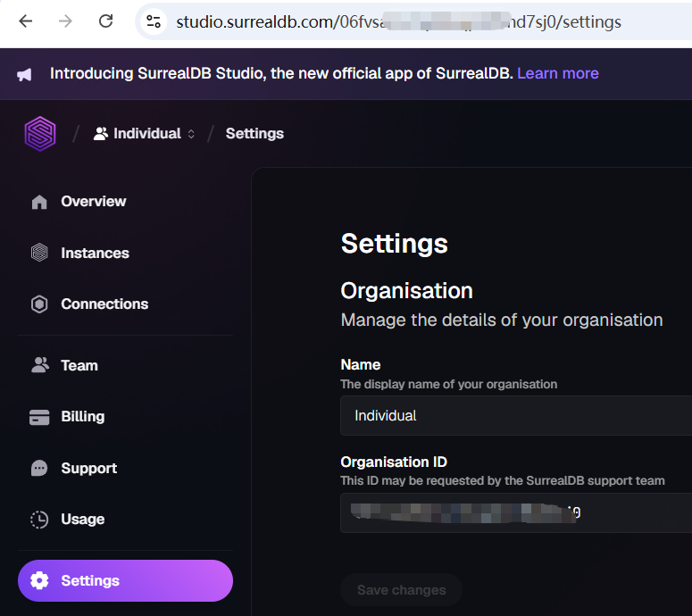This screenshot has width=692, height=616.
Task: Click the breadcrumb people icon beside Individual
Action: pos(101,134)
